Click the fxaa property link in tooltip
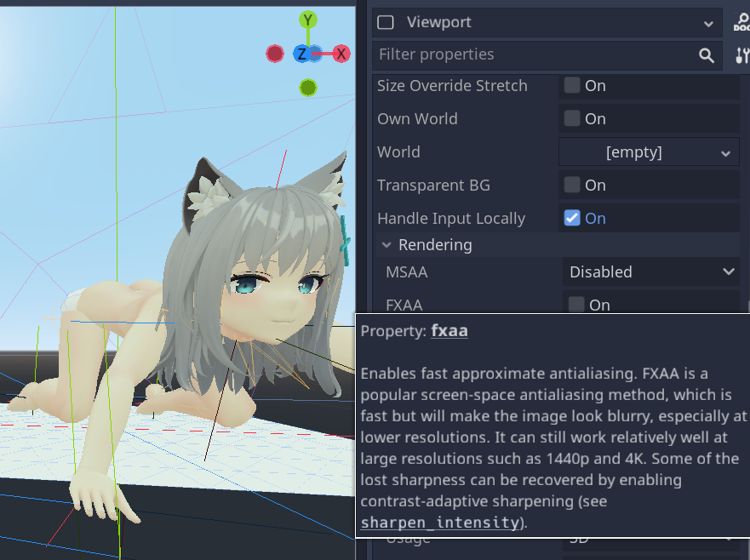The image size is (750, 560). click(449, 330)
